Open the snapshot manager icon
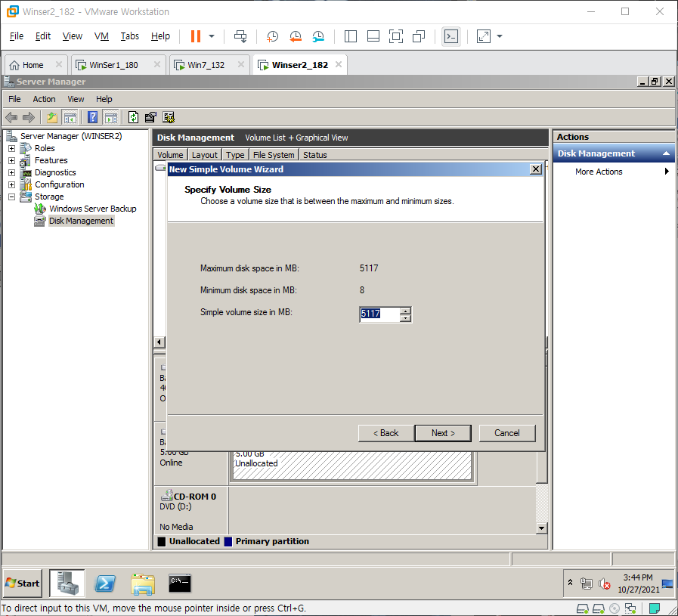This screenshot has width=678, height=616. [x=318, y=37]
